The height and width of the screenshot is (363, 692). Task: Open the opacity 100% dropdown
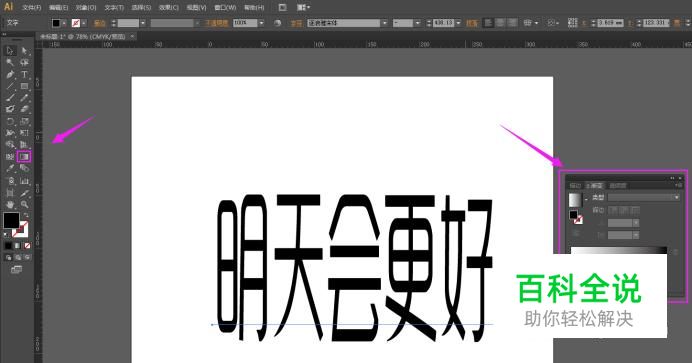click(261, 23)
